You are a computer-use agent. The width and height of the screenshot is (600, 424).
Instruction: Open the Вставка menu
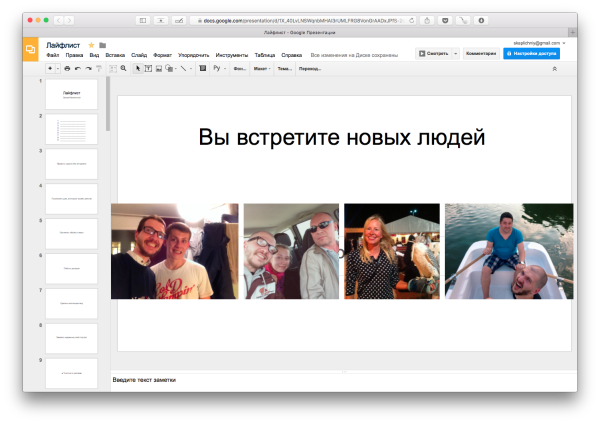(115, 54)
